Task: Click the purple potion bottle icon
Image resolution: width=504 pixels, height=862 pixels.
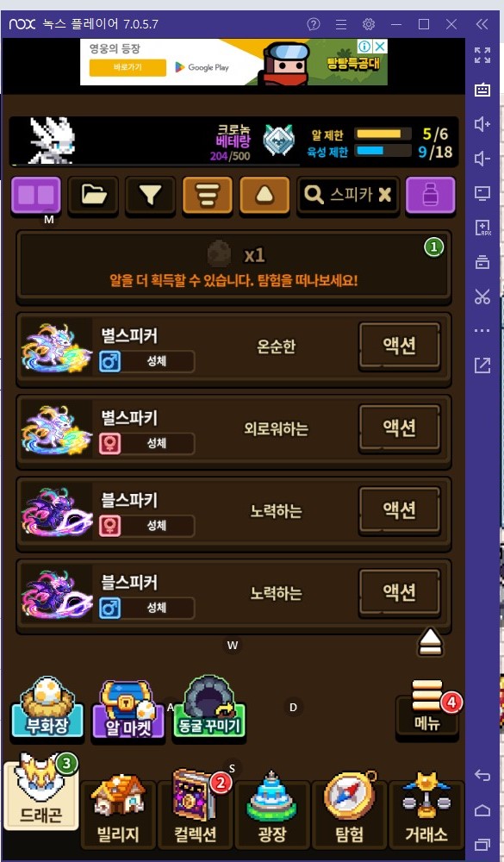Action: (x=431, y=195)
